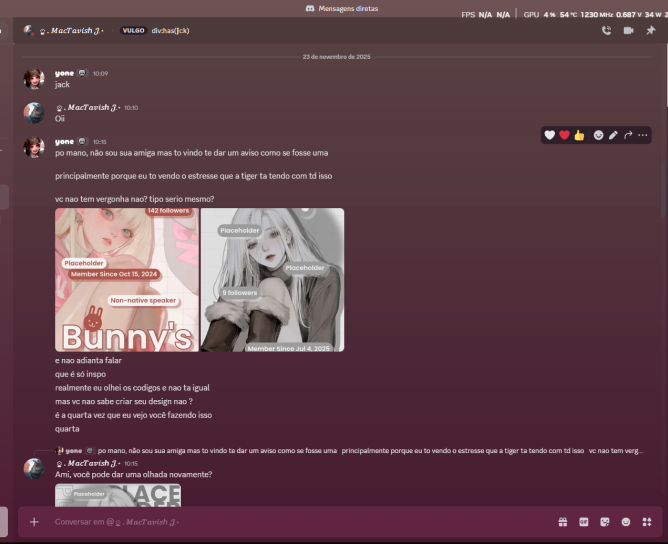
Task: Select message text 'que é só inspo'
Action: (x=81, y=374)
